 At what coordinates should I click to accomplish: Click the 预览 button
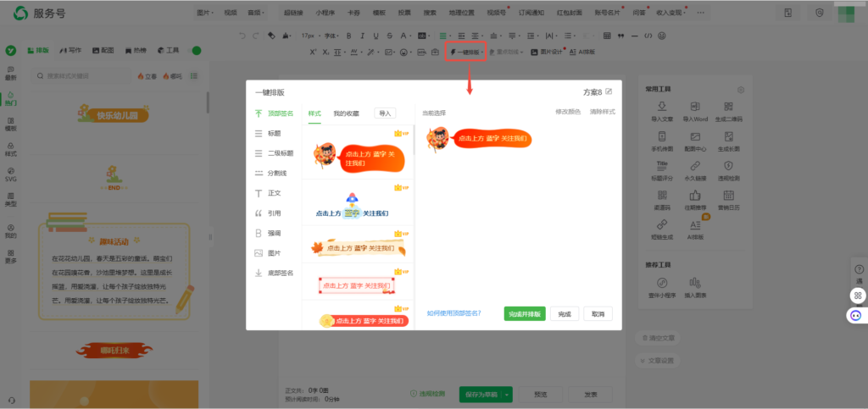click(x=541, y=395)
